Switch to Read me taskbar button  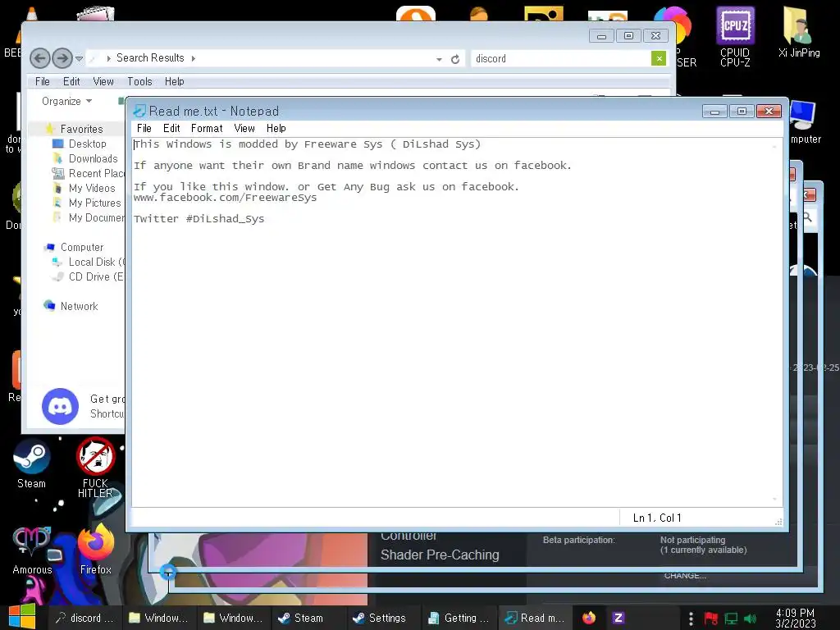click(535, 618)
